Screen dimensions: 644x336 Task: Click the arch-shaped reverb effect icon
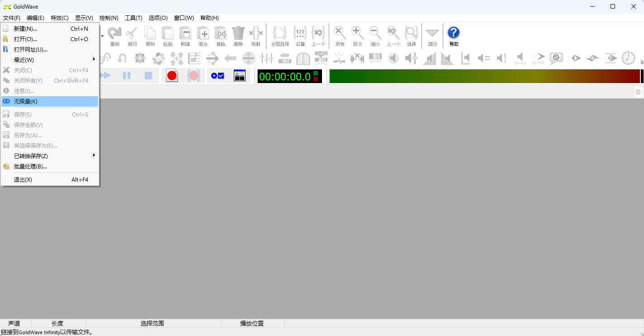303,58
